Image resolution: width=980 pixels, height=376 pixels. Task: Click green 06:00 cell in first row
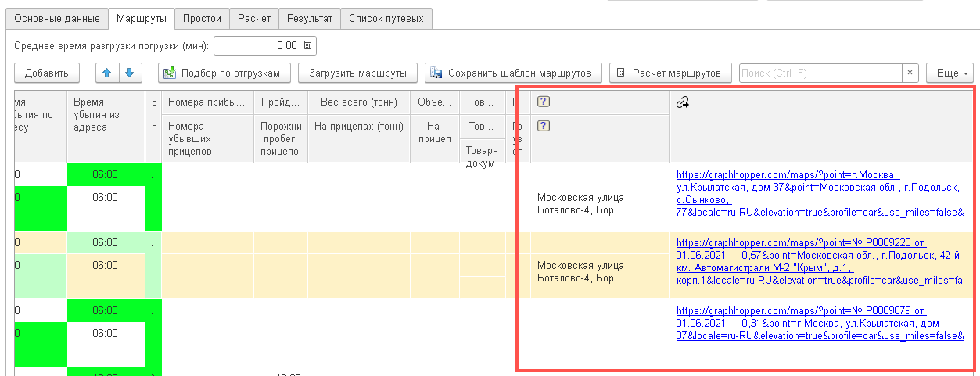[x=106, y=175]
